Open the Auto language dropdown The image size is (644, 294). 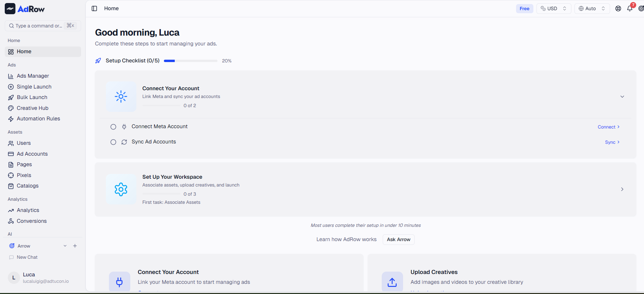point(592,8)
